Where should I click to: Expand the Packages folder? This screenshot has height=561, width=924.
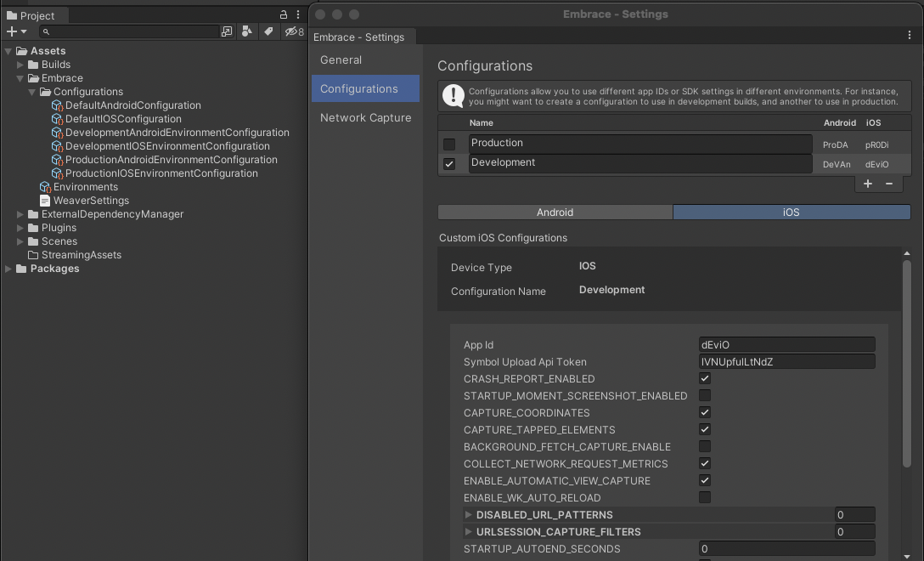coord(8,269)
